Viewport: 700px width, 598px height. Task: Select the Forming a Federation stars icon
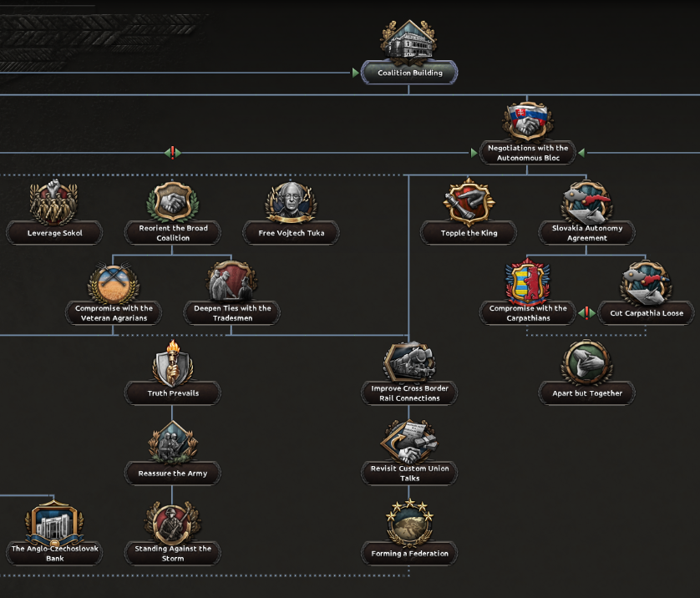coord(409,522)
